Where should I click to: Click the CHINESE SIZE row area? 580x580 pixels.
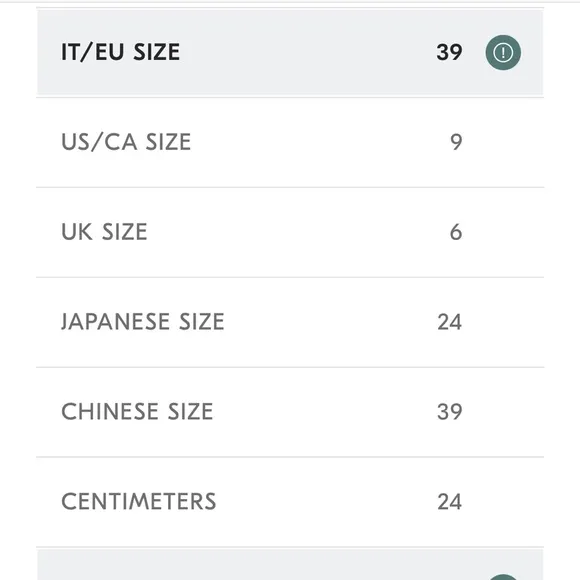290,412
